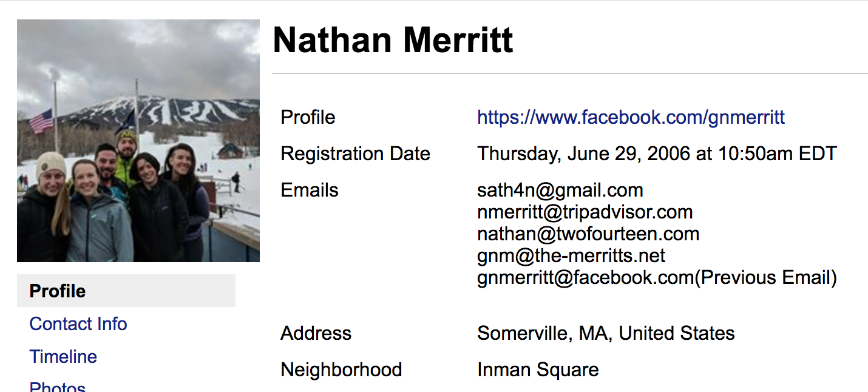Go to the Timeline sidebar link

point(63,356)
